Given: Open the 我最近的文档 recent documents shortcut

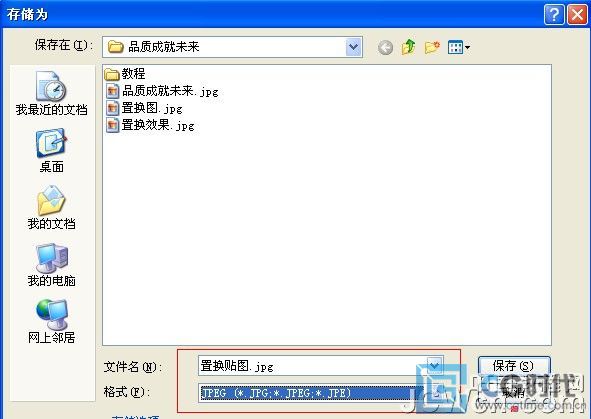Looking at the screenshot, I should click(x=52, y=93).
